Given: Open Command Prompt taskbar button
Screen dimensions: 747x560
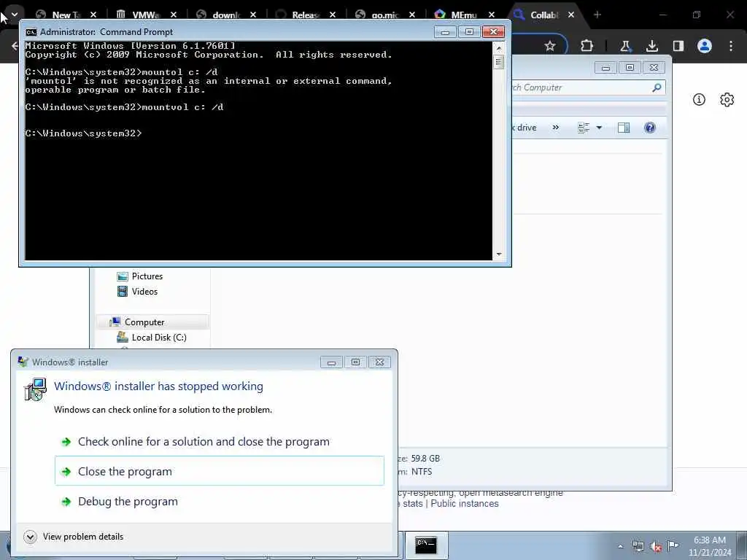Looking at the screenshot, I should point(426,545).
